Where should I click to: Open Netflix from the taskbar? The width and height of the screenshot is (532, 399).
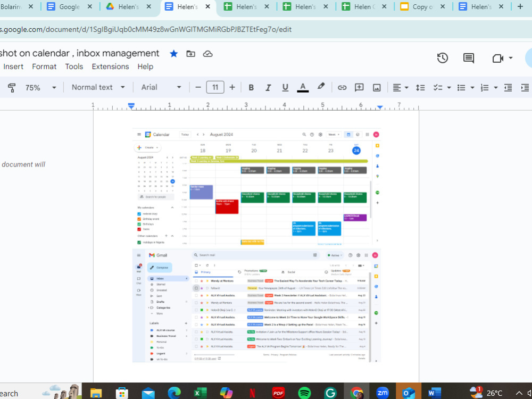point(252,393)
